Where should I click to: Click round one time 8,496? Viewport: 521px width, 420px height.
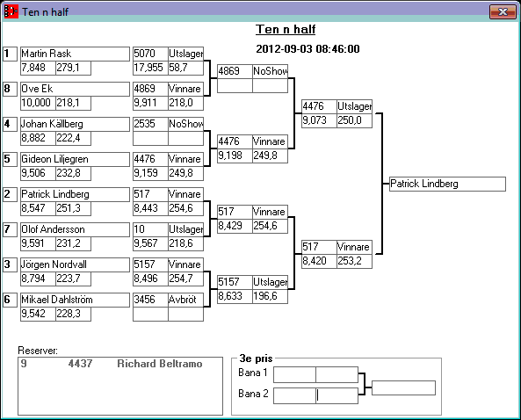tap(150, 279)
